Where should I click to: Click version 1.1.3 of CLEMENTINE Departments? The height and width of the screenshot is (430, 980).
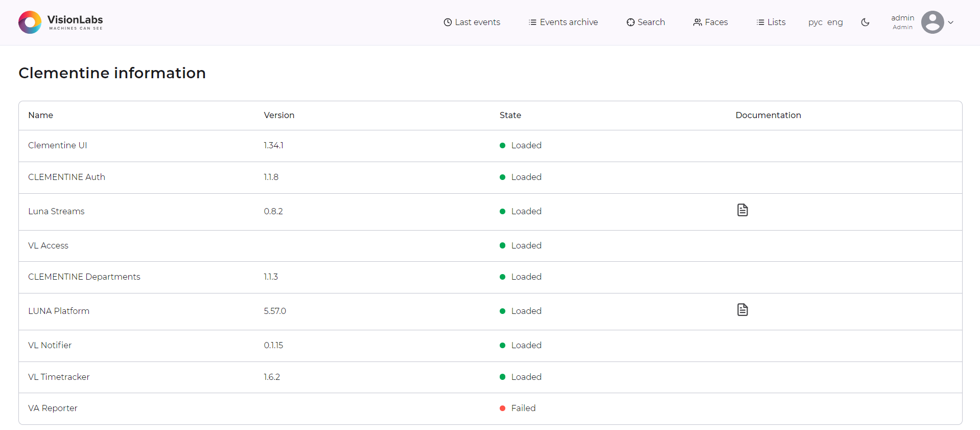[x=271, y=277]
